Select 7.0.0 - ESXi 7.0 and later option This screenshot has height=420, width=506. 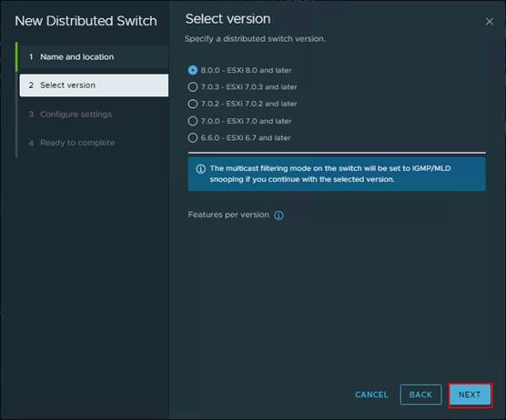193,121
